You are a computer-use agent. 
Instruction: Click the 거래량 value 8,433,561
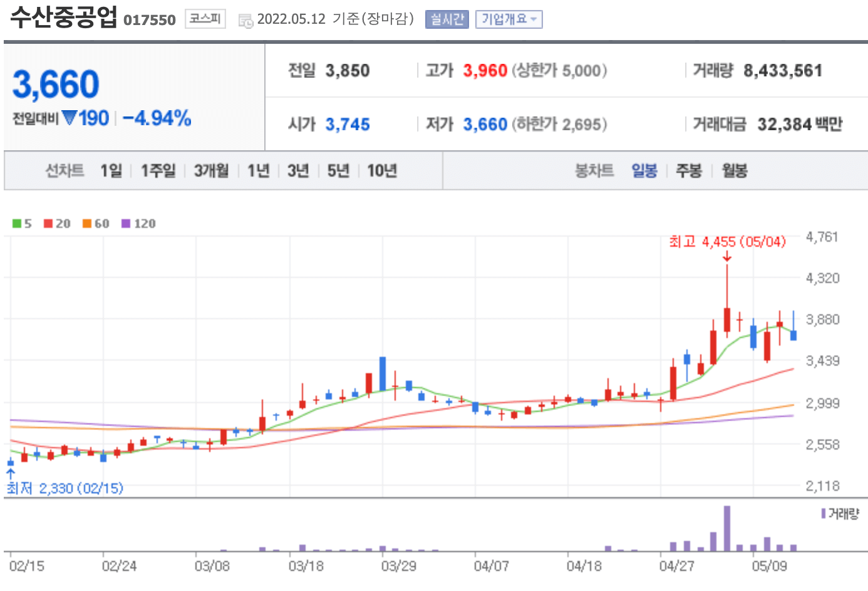coord(783,70)
